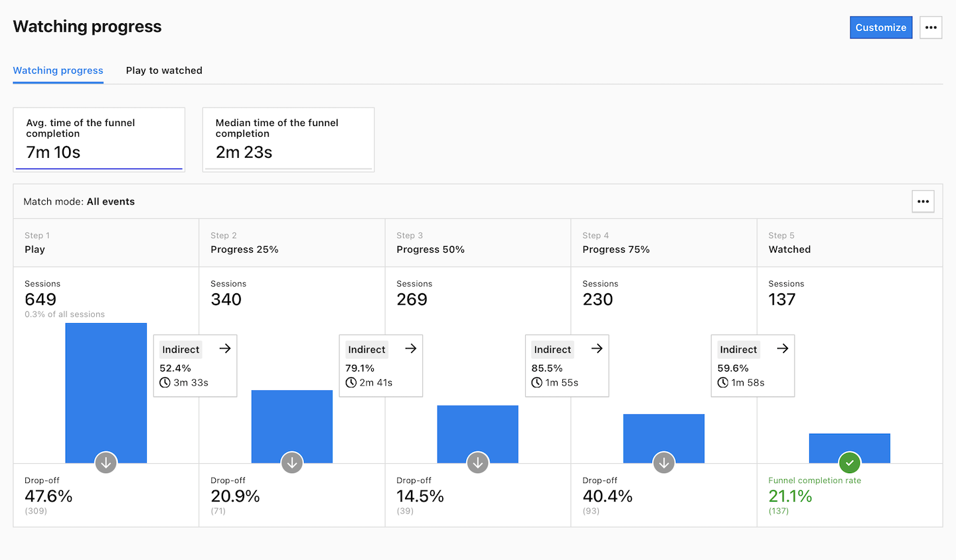
Task: Click the drop-off arrow icon under Play step
Action: [x=106, y=462]
